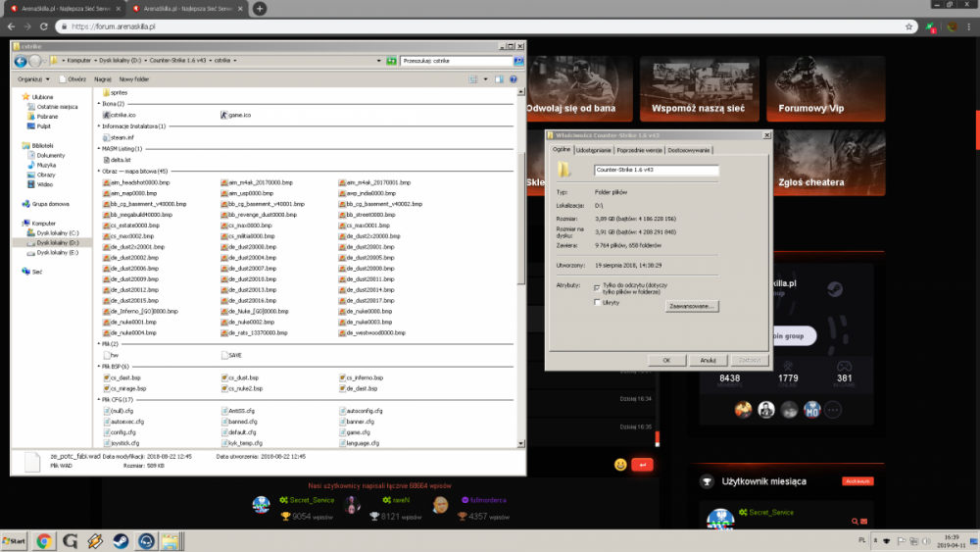Open the Pobrane folder in sidebar

(x=47, y=117)
